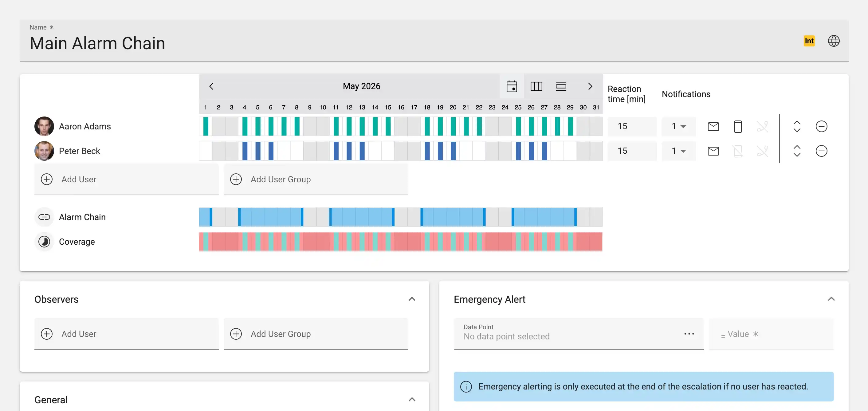
Task: Click the globe language icon
Action: click(x=834, y=41)
